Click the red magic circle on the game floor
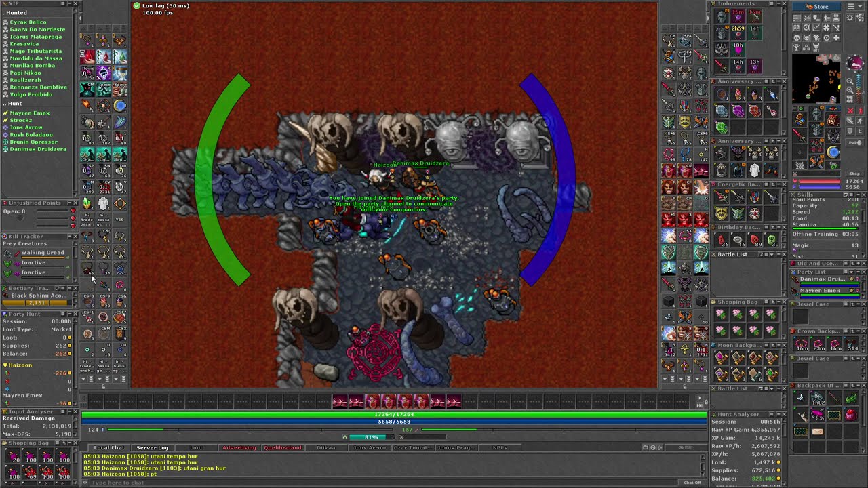The height and width of the screenshot is (488, 868). click(375, 352)
